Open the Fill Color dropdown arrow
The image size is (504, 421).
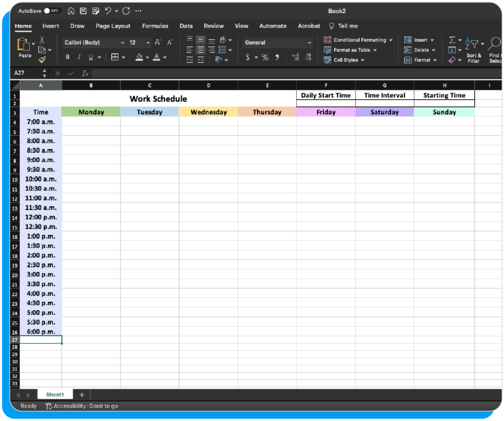click(148, 57)
